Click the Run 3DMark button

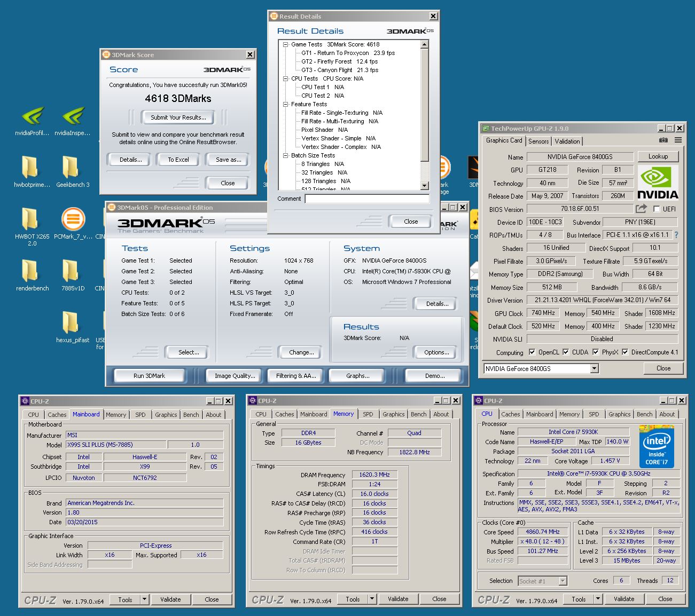(x=149, y=376)
